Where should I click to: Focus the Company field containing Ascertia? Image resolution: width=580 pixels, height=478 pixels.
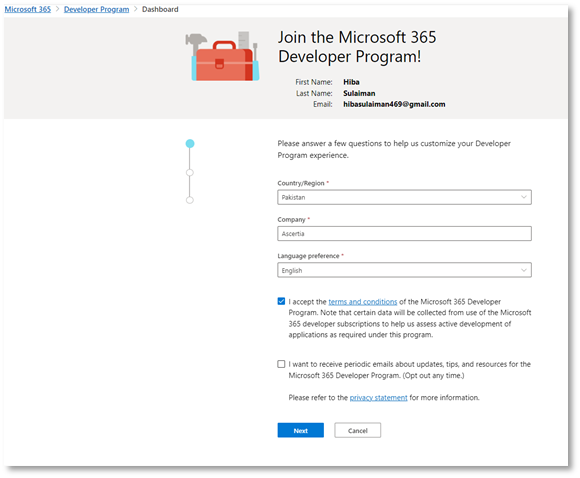pyautogui.click(x=404, y=233)
